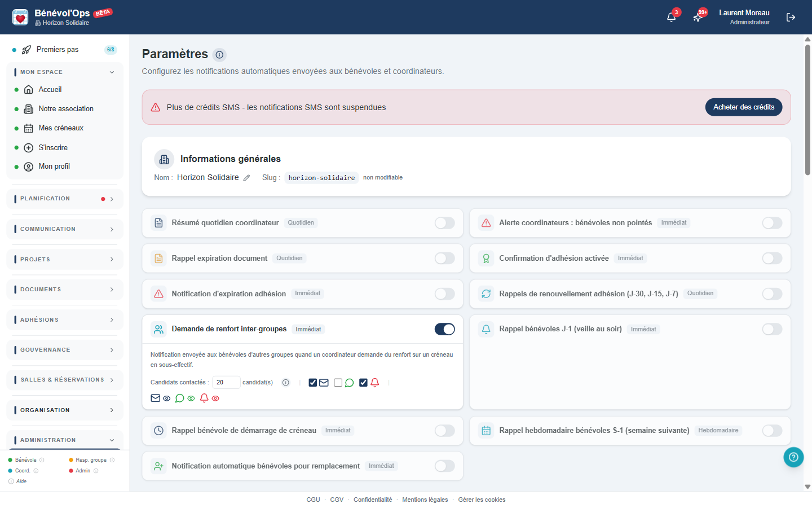Expand the Projets section

click(65, 260)
